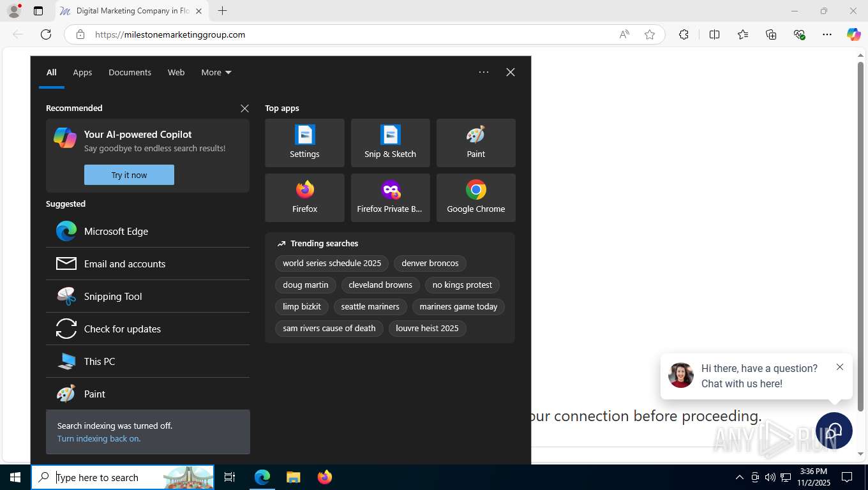Open the Firefox Private Browsing tile

[x=390, y=198]
